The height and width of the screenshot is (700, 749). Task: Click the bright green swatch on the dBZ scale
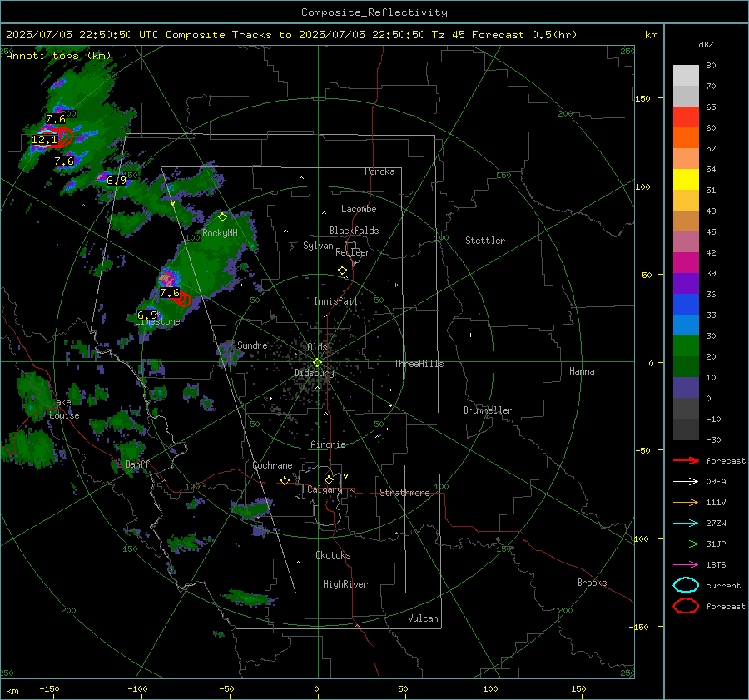[x=686, y=346]
